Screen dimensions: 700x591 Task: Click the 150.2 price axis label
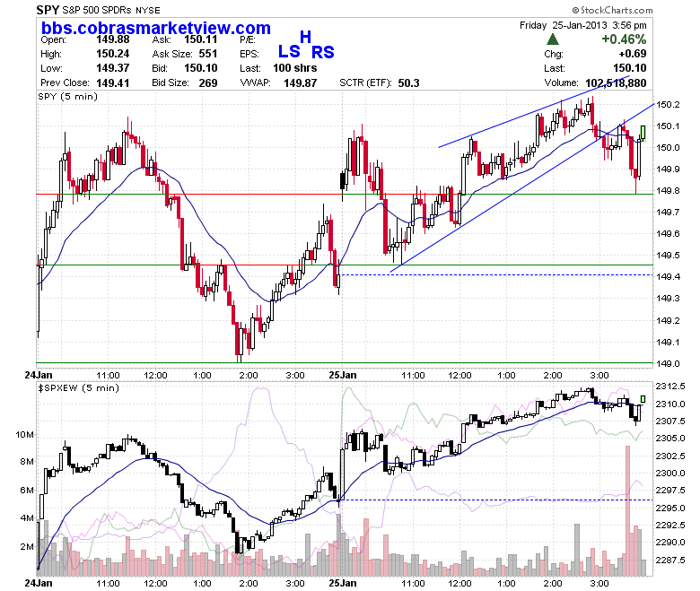tap(668, 104)
